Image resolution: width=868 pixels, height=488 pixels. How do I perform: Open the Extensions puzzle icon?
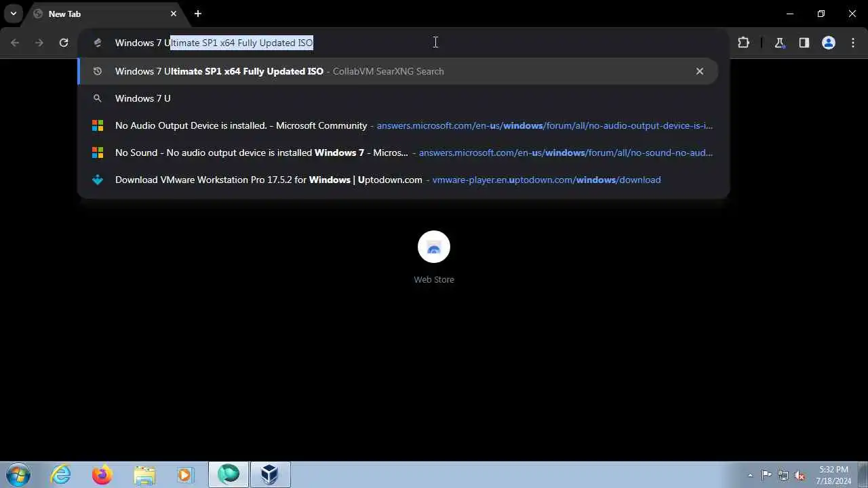tap(743, 43)
